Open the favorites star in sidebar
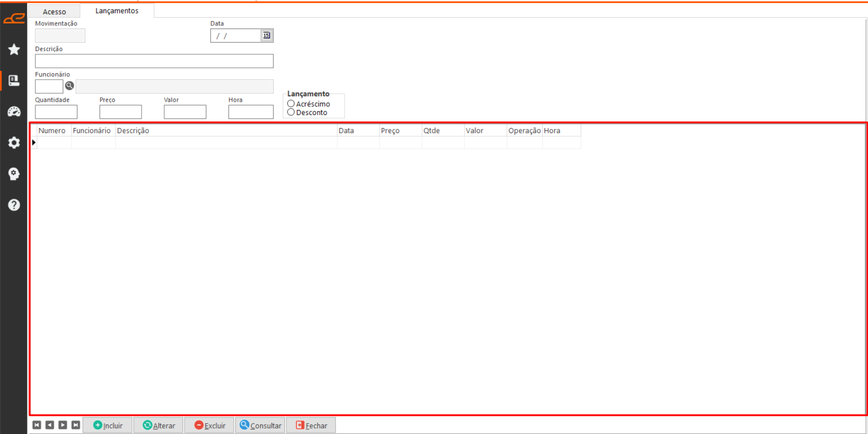 pos(14,49)
